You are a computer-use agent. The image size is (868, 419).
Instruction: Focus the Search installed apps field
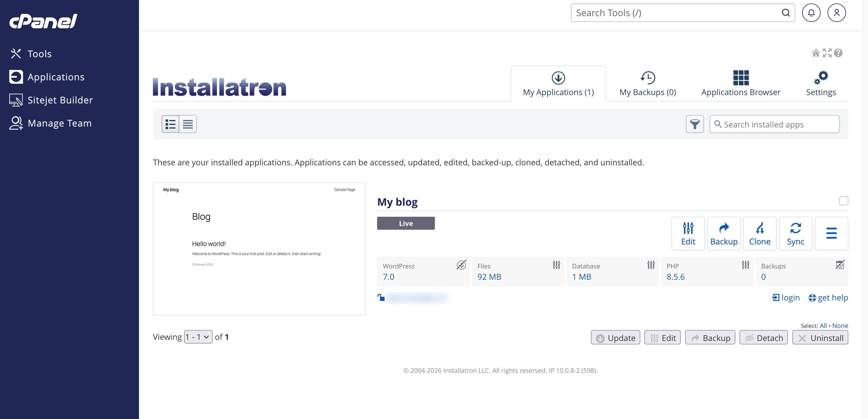pyautogui.click(x=774, y=124)
